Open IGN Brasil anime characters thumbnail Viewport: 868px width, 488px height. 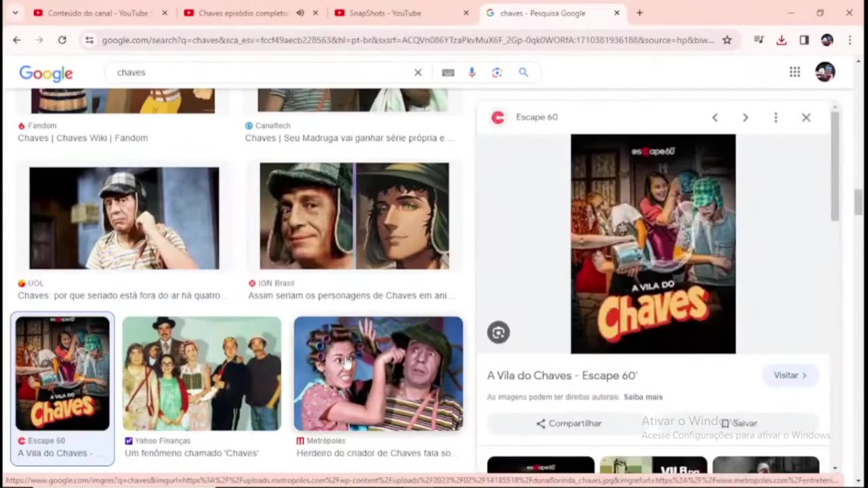click(x=354, y=216)
